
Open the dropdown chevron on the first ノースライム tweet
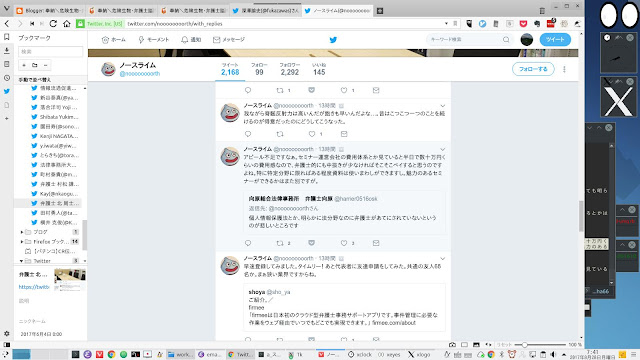point(442,106)
